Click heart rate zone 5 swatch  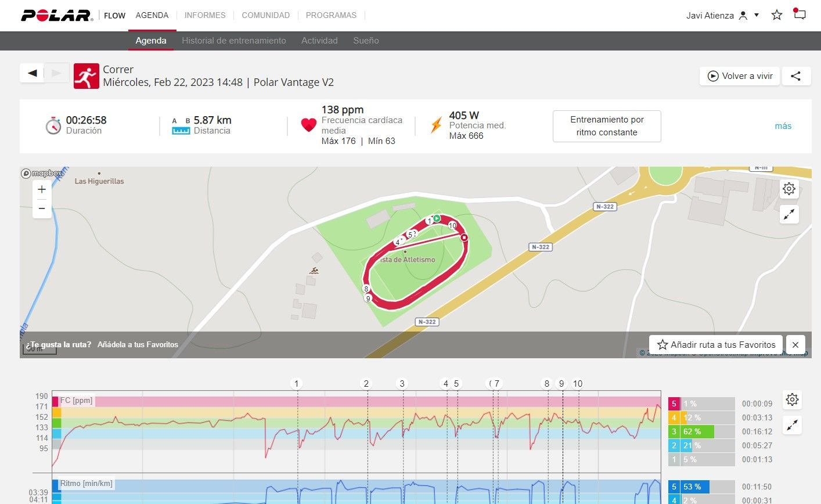[x=674, y=404]
